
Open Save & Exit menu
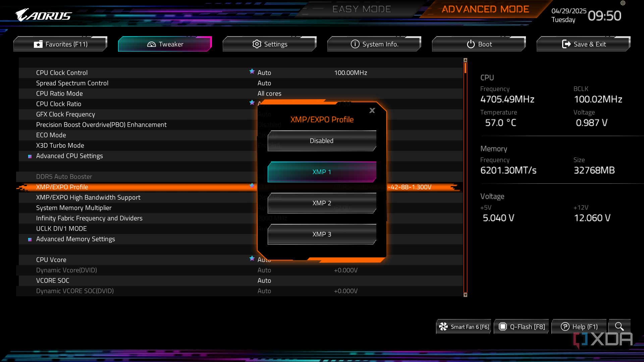[x=584, y=44]
